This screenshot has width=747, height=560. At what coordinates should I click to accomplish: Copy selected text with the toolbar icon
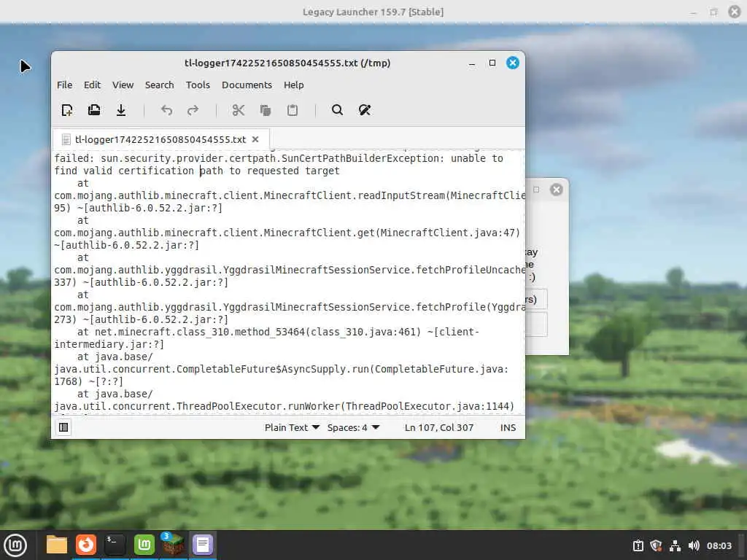click(266, 111)
